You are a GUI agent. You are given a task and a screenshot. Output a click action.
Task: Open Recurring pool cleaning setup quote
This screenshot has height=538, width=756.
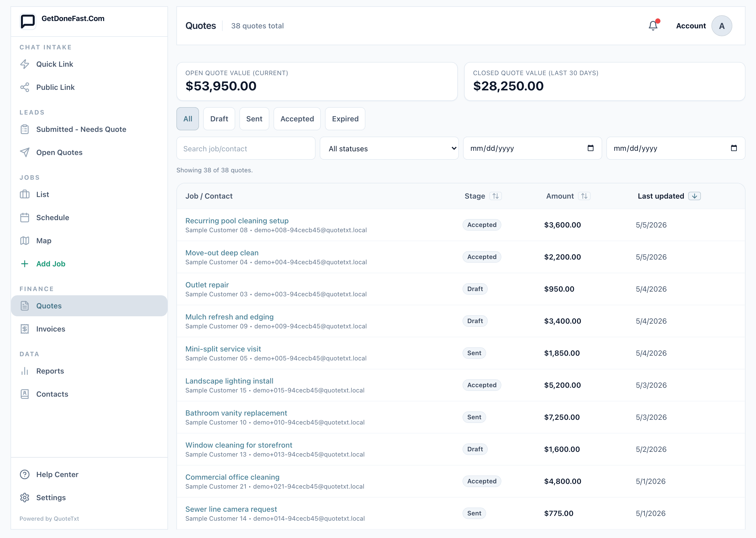tap(237, 221)
